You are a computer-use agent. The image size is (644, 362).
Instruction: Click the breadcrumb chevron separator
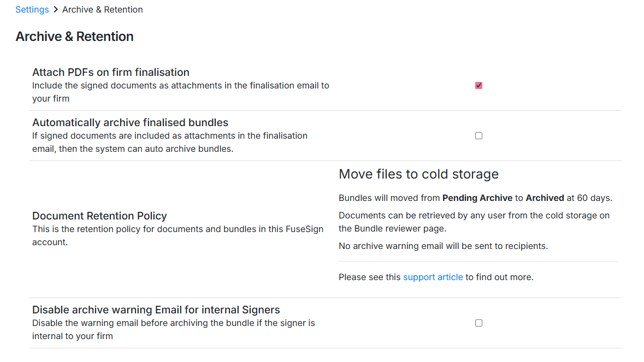(56, 9)
